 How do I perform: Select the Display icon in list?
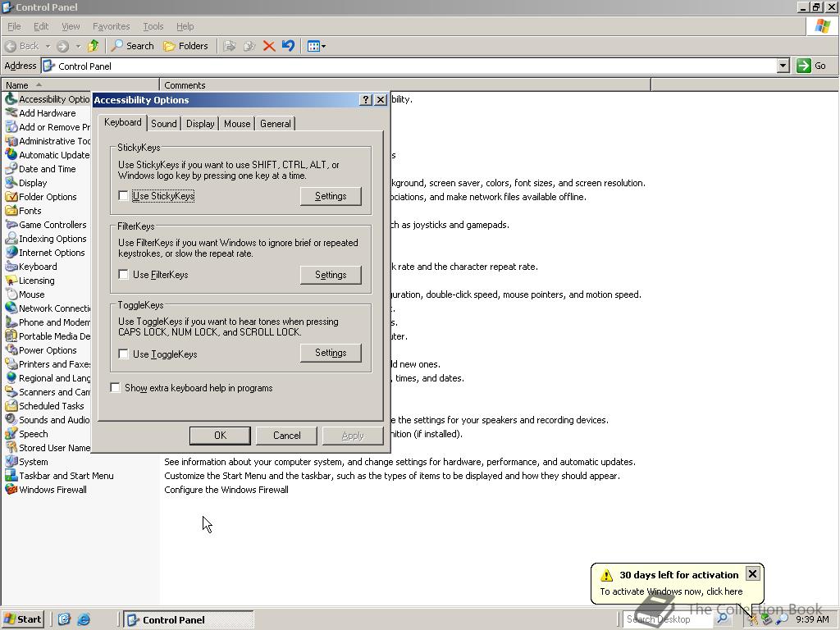tap(11, 183)
